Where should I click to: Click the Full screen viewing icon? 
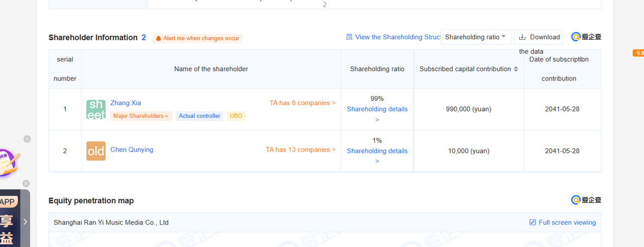pyautogui.click(x=532, y=222)
